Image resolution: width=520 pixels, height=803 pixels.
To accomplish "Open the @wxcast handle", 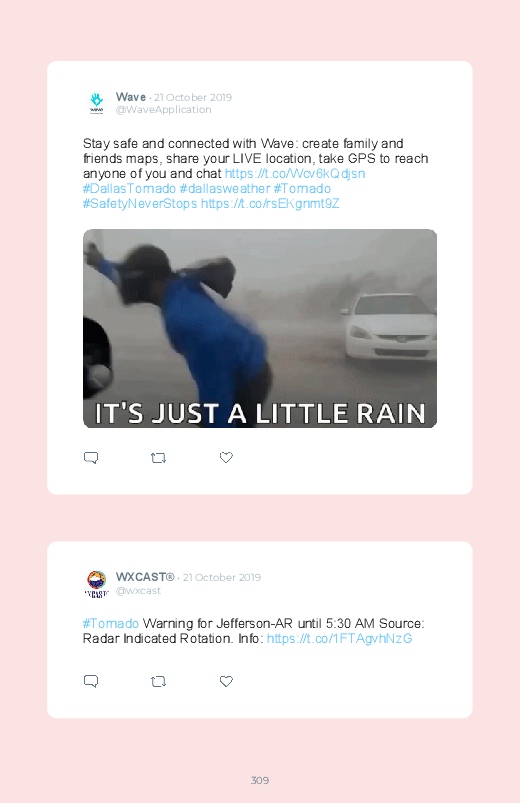I will coord(138,590).
